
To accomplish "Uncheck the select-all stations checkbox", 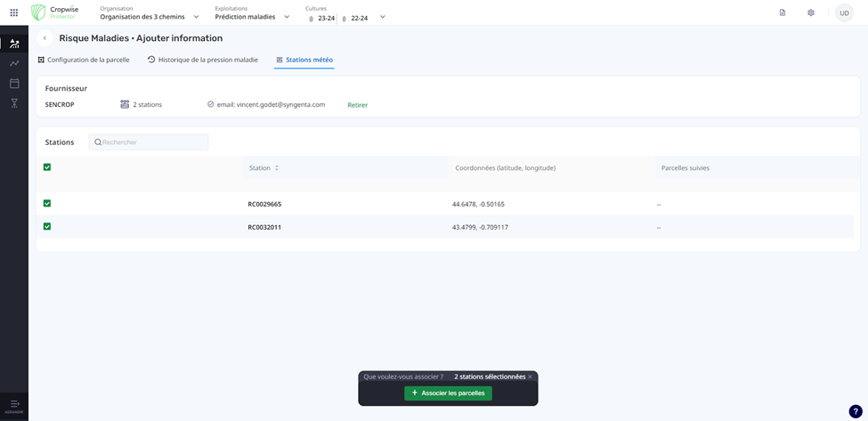I will 47,167.
